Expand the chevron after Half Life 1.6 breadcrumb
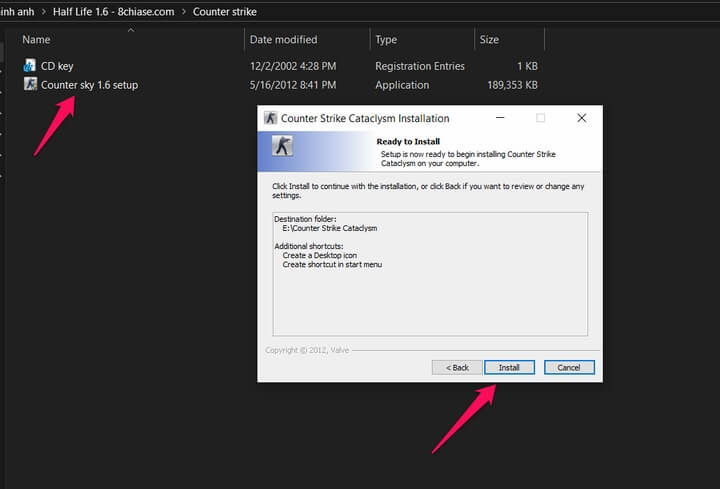The width and height of the screenshot is (720, 489). coord(184,11)
